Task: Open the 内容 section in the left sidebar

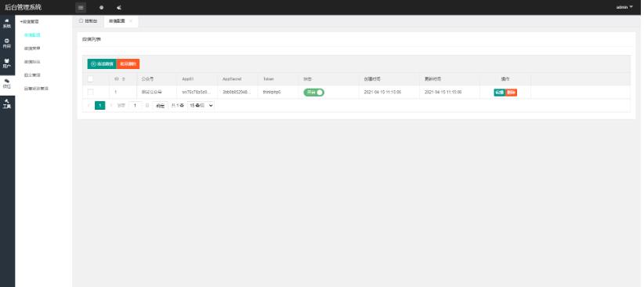Action: (x=7, y=44)
